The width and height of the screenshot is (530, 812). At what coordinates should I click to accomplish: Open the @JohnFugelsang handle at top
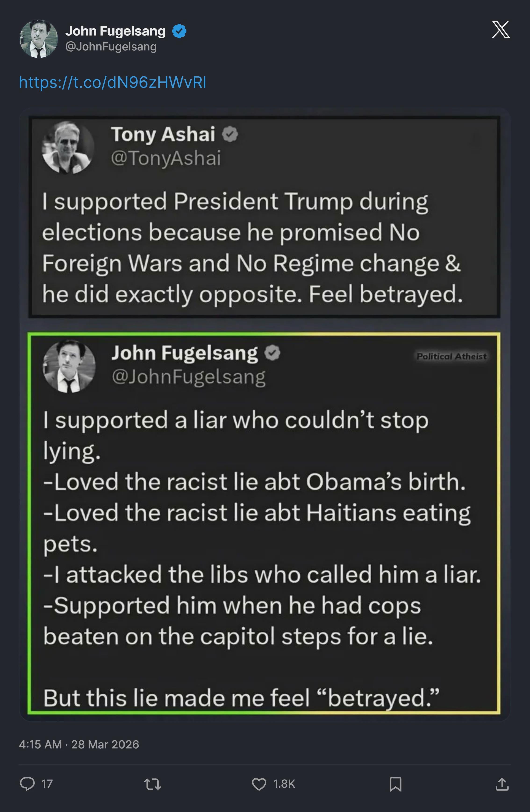pos(111,46)
